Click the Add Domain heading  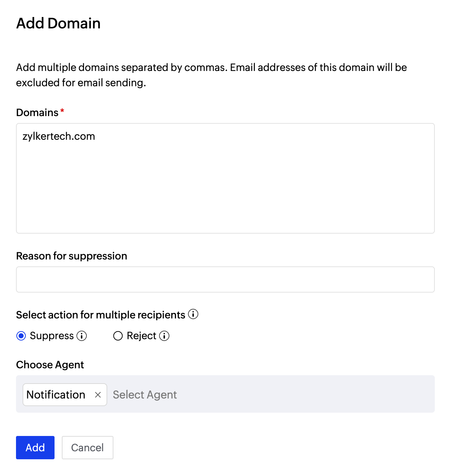point(58,23)
